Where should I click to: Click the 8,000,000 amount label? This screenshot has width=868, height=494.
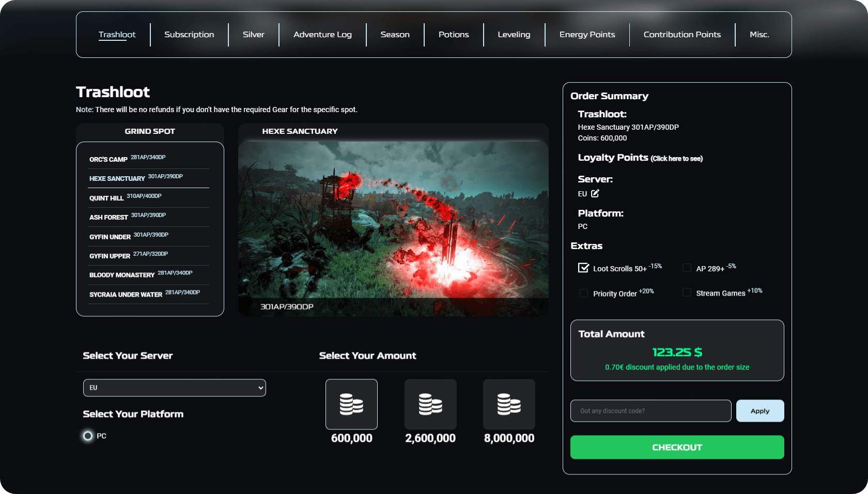[509, 438]
